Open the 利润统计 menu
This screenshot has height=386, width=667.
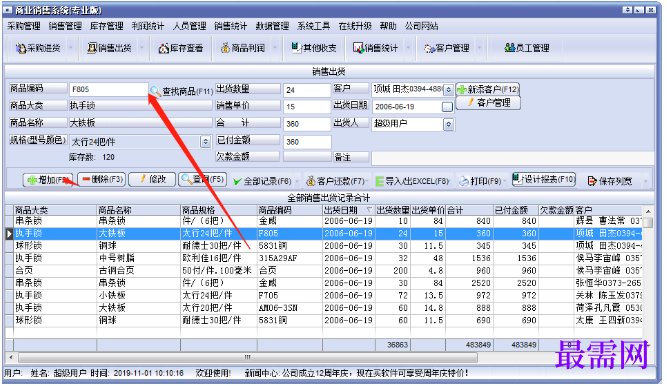pyautogui.click(x=148, y=26)
